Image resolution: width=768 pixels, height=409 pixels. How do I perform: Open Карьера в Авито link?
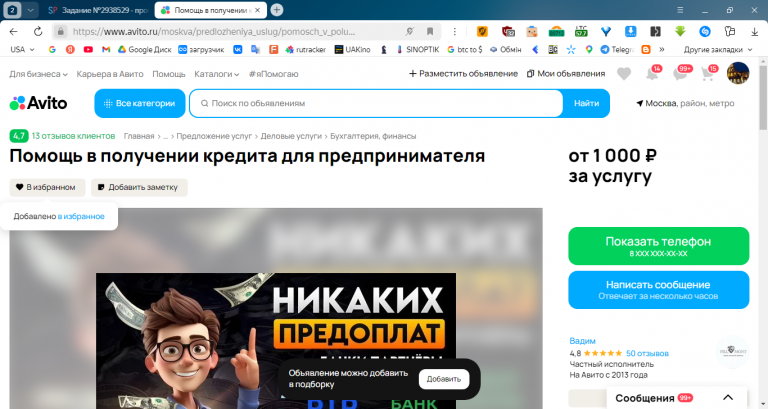pos(110,74)
